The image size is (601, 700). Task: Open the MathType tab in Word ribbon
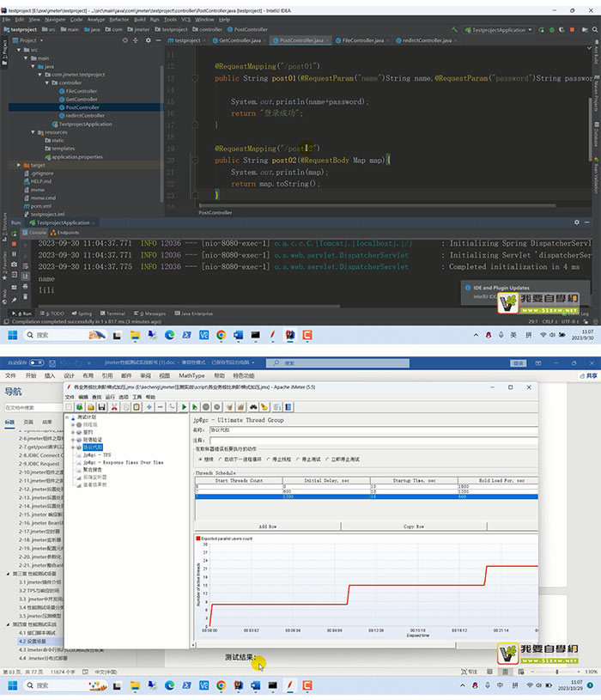pos(191,375)
